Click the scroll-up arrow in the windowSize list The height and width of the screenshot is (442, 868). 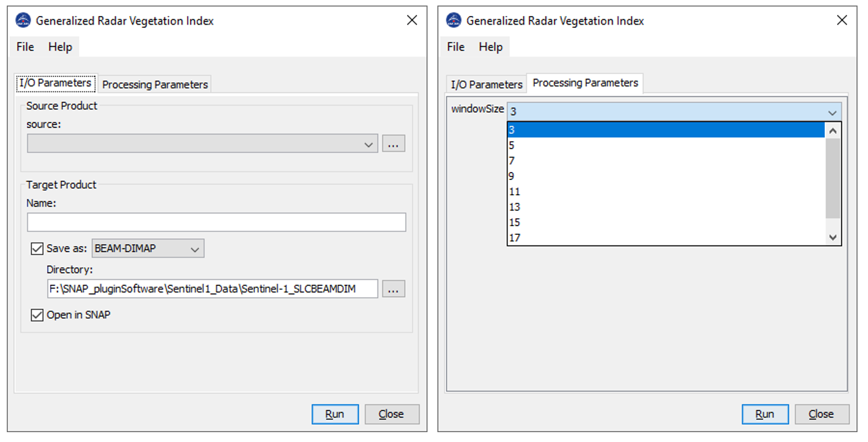point(833,130)
